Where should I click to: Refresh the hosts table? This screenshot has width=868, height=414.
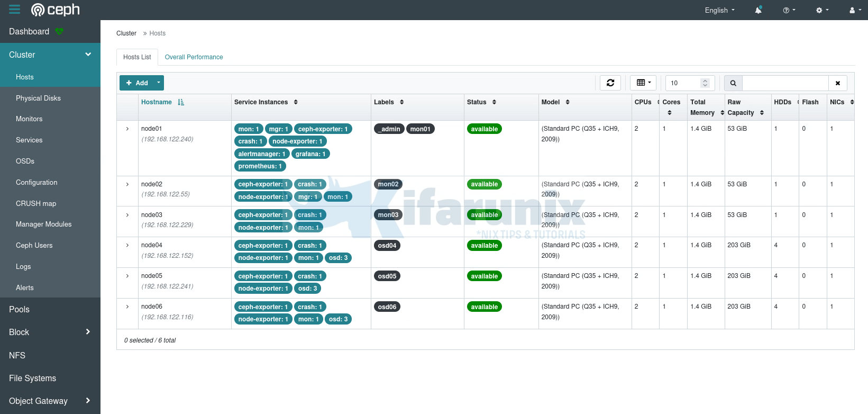610,83
